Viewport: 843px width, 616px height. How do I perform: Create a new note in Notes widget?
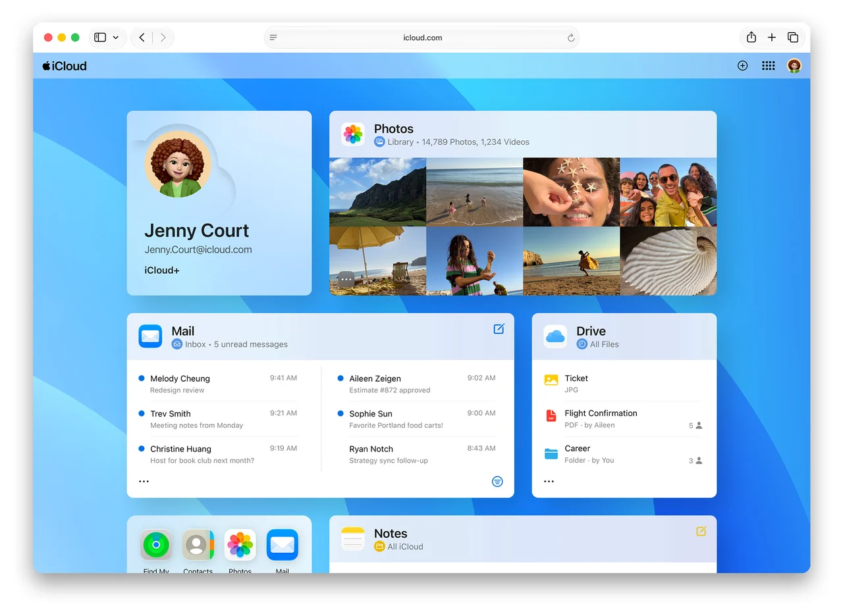click(x=701, y=531)
